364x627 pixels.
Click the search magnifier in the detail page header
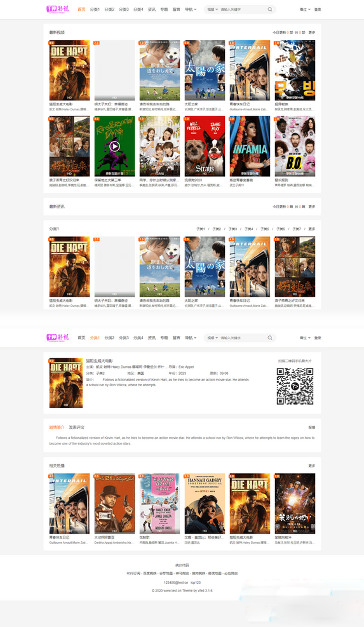pos(270,338)
